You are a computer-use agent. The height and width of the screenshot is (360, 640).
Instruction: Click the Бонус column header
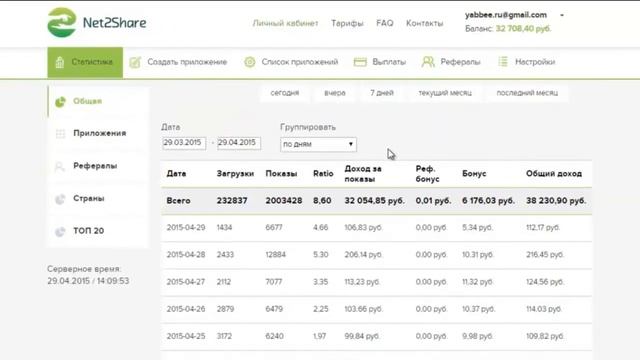pos(474,174)
